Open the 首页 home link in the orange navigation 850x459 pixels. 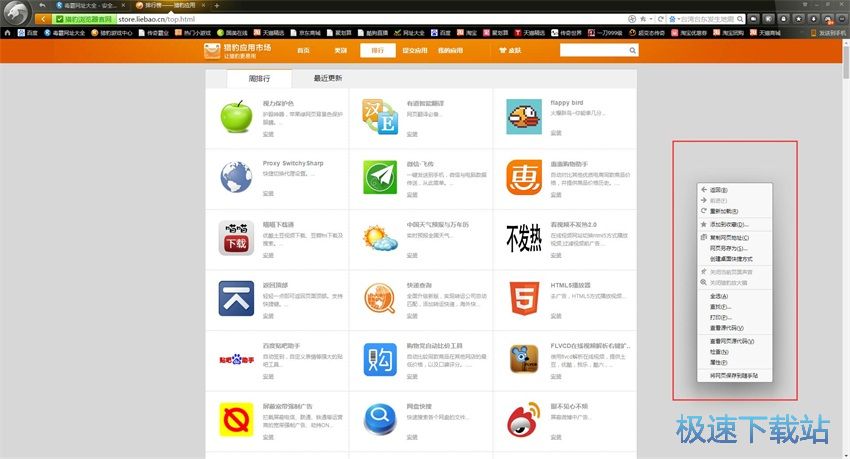pyautogui.click(x=303, y=50)
